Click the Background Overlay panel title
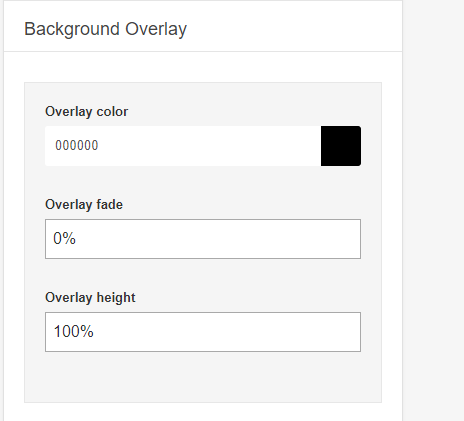 click(x=105, y=29)
